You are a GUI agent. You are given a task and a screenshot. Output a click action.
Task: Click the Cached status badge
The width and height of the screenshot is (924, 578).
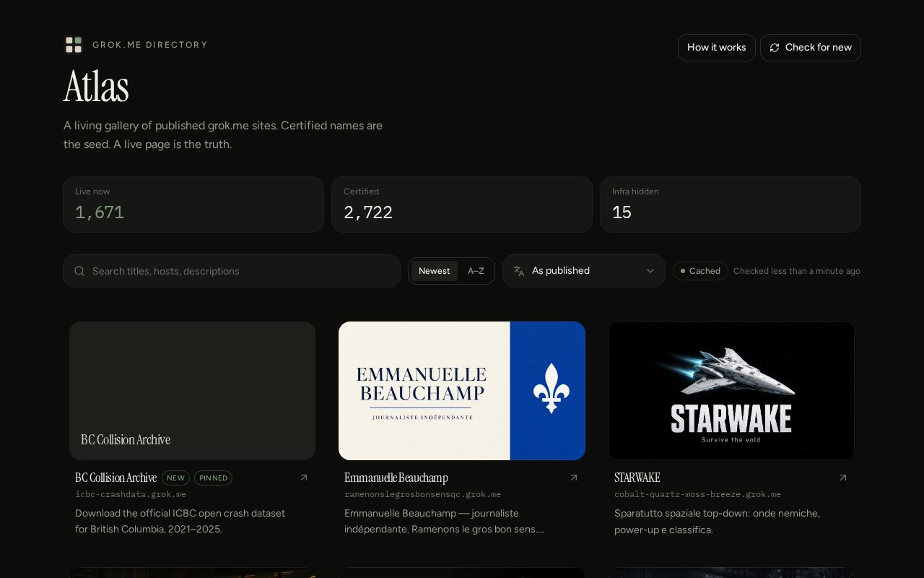tap(700, 271)
